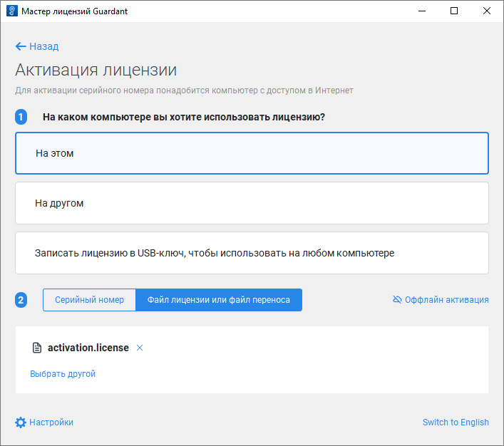Click the step 2 number badge
This screenshot has height=446, width=504.
pyautogui.click(x=21, y=300)
